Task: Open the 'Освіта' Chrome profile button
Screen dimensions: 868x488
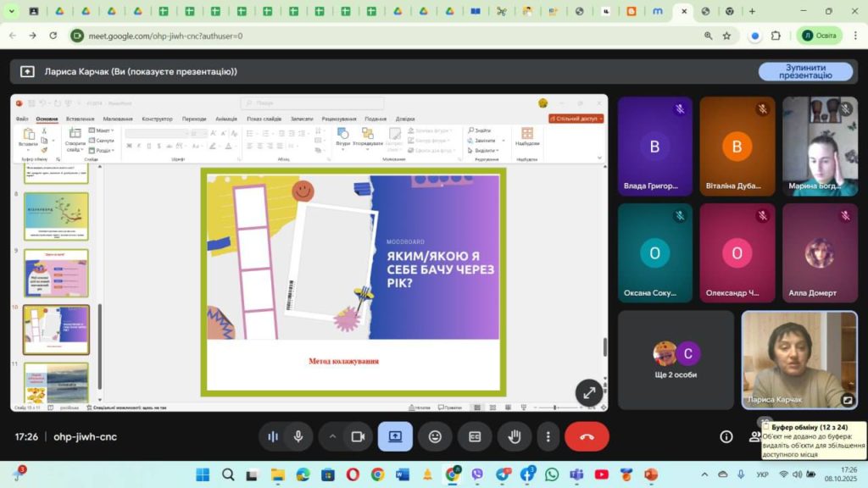Action: tap(819, 36)
